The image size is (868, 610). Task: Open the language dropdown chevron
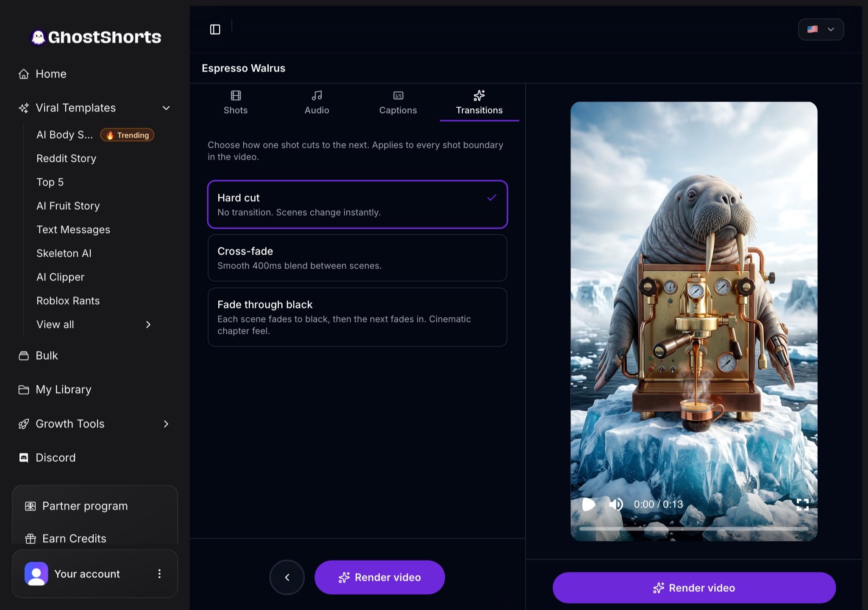(x=831, y=30)
